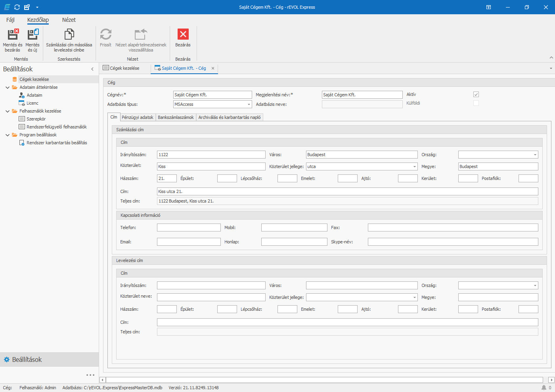Open billing Közterület jellege dropdown showing utca
The image size is (555, 392).
415,167
